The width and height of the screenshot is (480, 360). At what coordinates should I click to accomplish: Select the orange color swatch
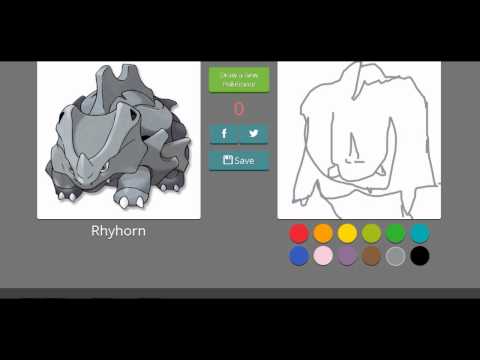click(323, 233)
